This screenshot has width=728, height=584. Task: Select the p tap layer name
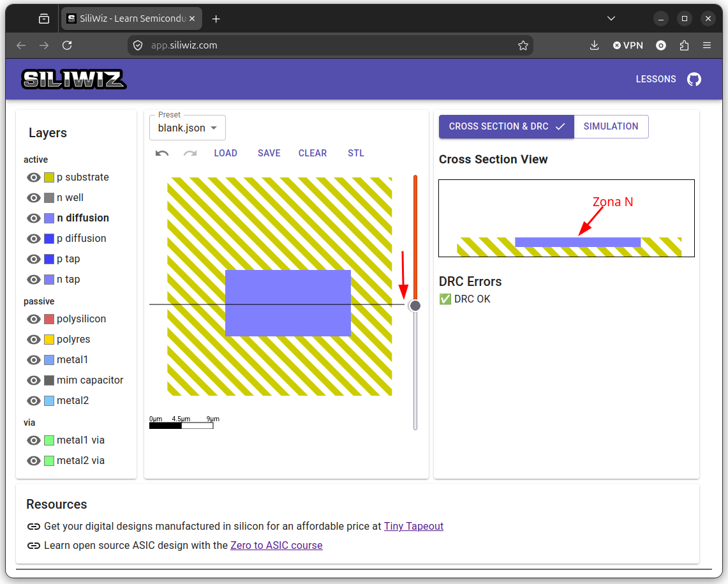68,259
